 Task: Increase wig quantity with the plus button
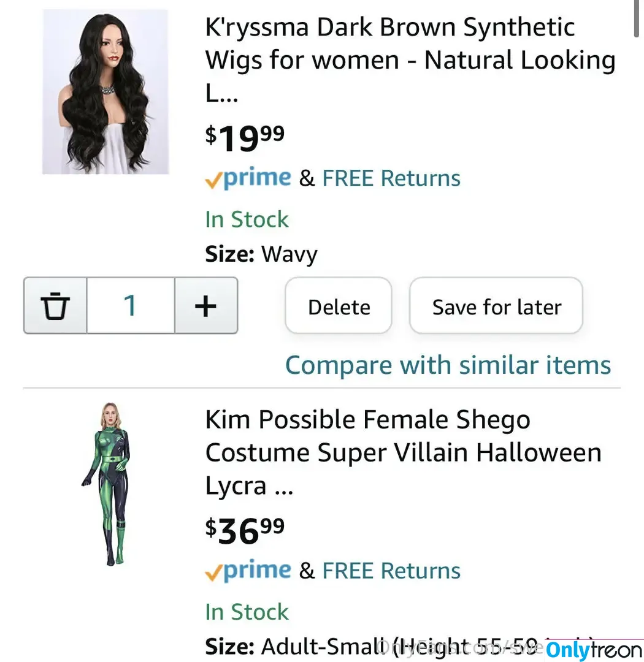point(206,306)
